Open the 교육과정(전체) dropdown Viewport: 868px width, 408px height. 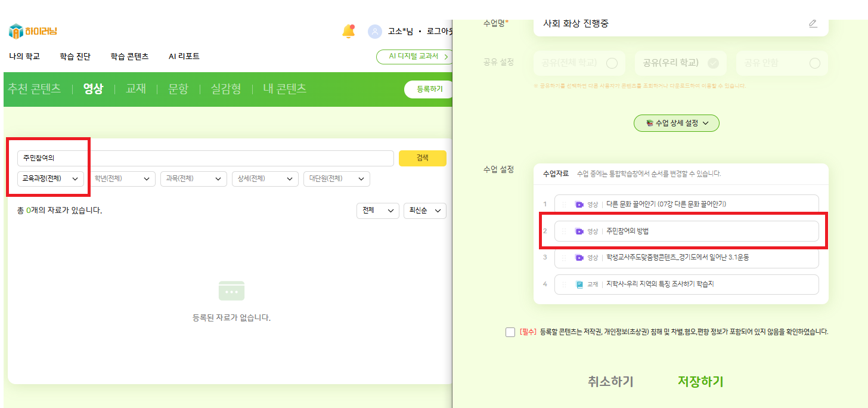[x=51, y=179]
